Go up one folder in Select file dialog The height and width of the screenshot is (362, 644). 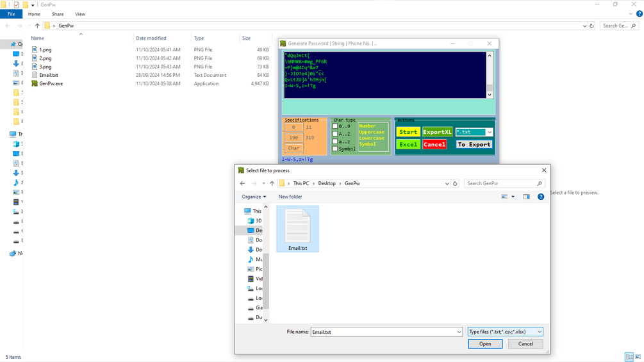pyautogui.click(x=272, y=183)
